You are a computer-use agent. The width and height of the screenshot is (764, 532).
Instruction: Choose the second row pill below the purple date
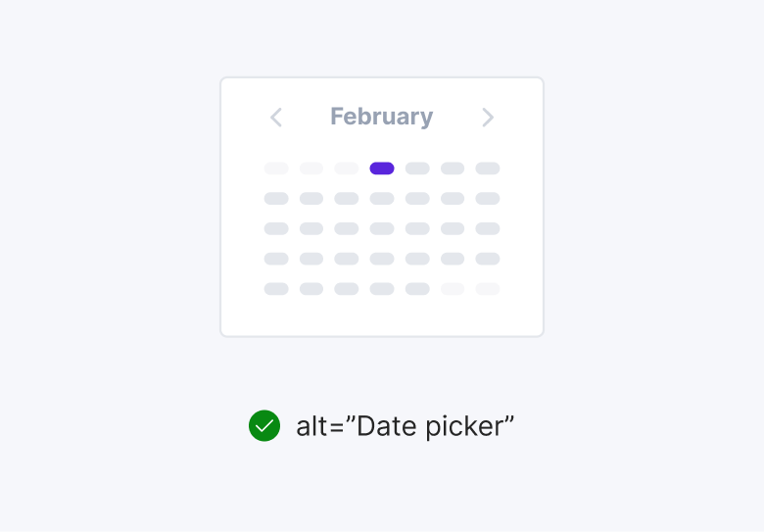point(382,199)
